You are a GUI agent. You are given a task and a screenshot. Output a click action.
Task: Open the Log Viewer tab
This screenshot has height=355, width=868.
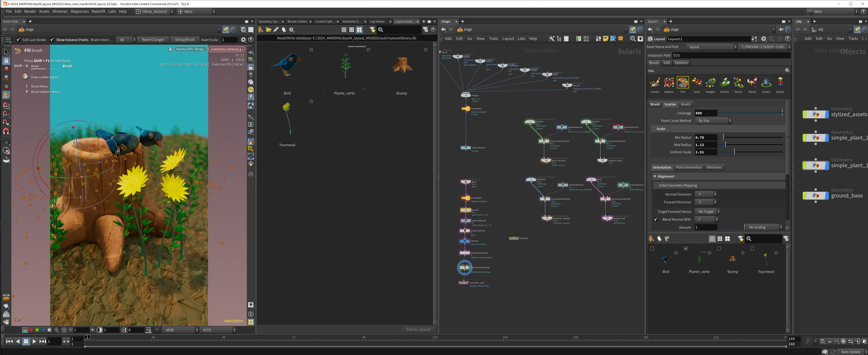[377, 22]
